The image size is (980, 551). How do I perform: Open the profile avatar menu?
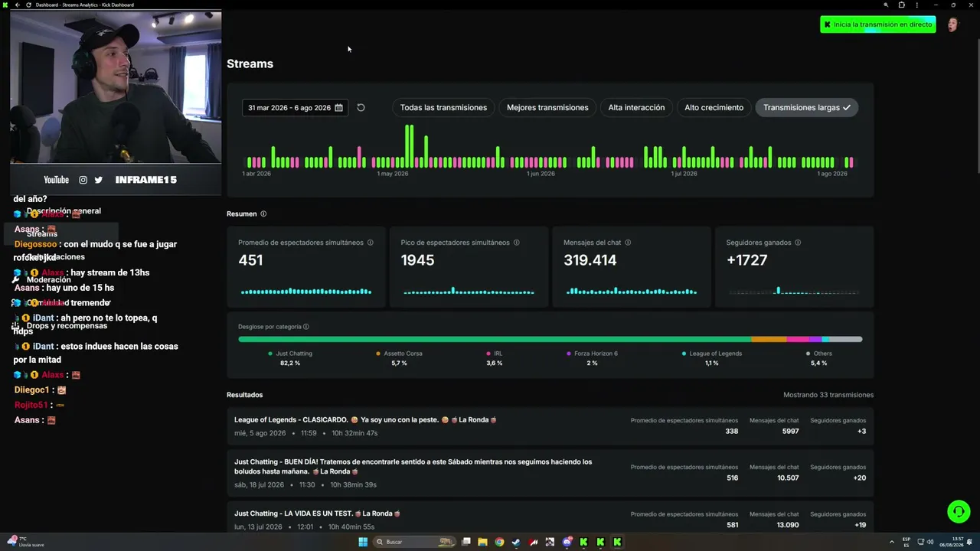[952, 24]
